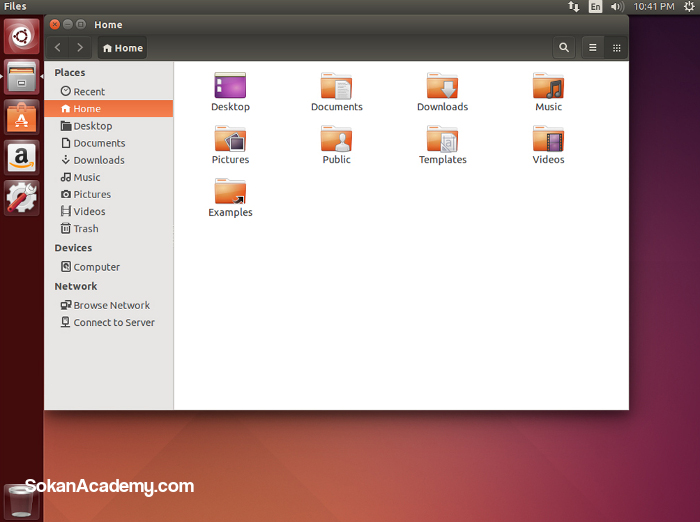The height and width of the screenshot is (522, 700).
Task: Click the Home path bar button
Action: pyautogui.click(x=122, y=47)
